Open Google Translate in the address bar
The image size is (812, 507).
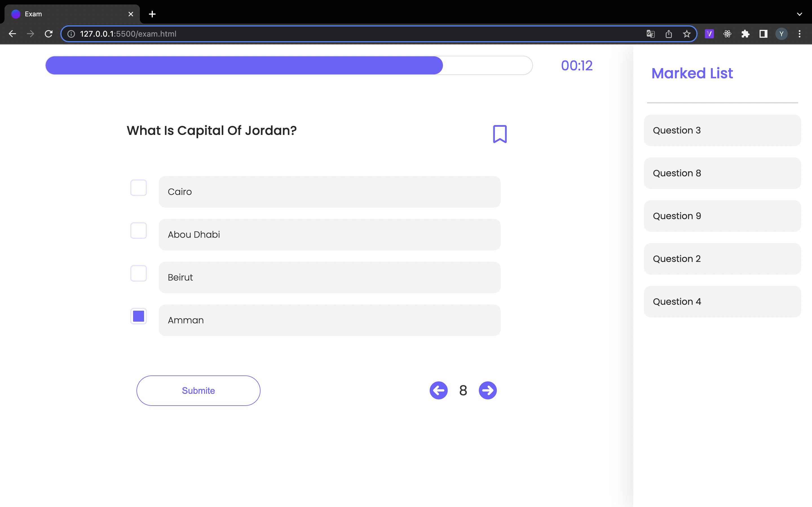coord(650,34)
